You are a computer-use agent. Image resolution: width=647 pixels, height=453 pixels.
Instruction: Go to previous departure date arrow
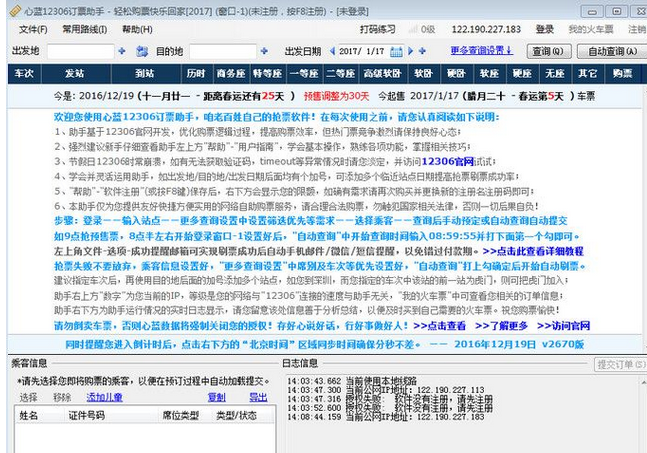pyautogui.click(x=333, y=51)
